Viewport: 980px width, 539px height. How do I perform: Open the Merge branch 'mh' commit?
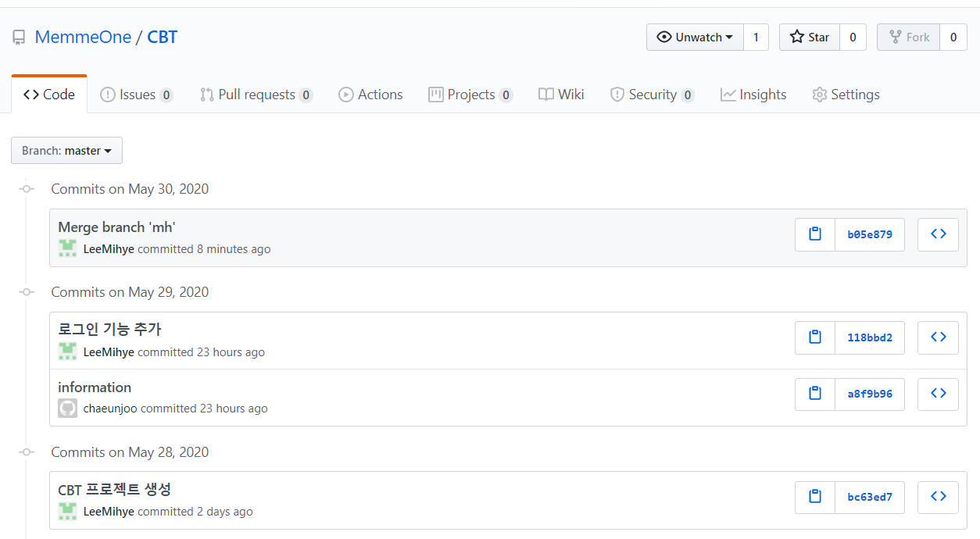pyautogui.click(x=116, y=227)
